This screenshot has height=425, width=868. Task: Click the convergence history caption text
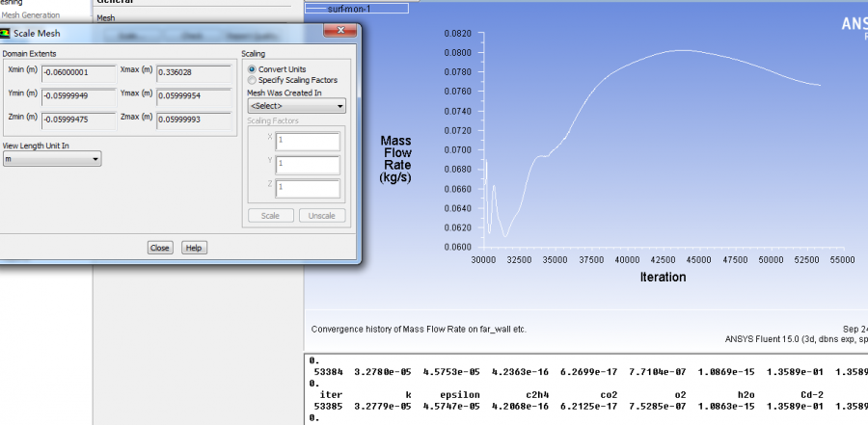tap(420, 330)
